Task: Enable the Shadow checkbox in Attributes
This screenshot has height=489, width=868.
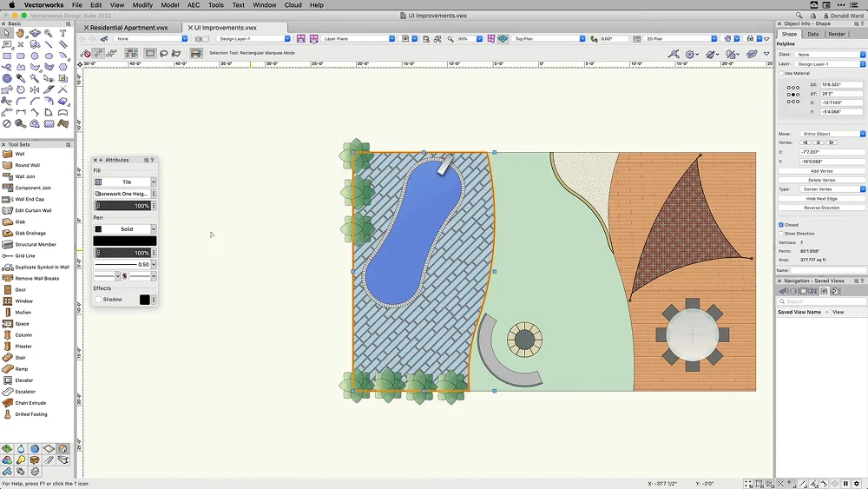Action: tap(98, 300)
